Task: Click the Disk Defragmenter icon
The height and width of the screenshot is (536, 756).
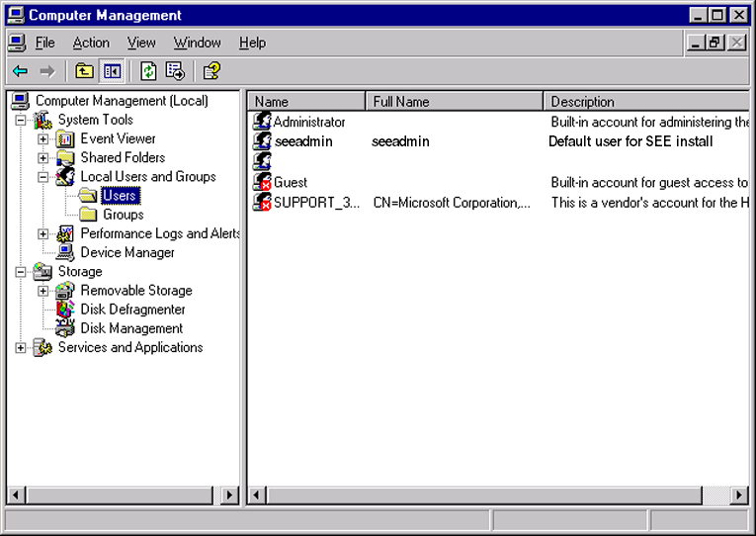Action: 65,310
